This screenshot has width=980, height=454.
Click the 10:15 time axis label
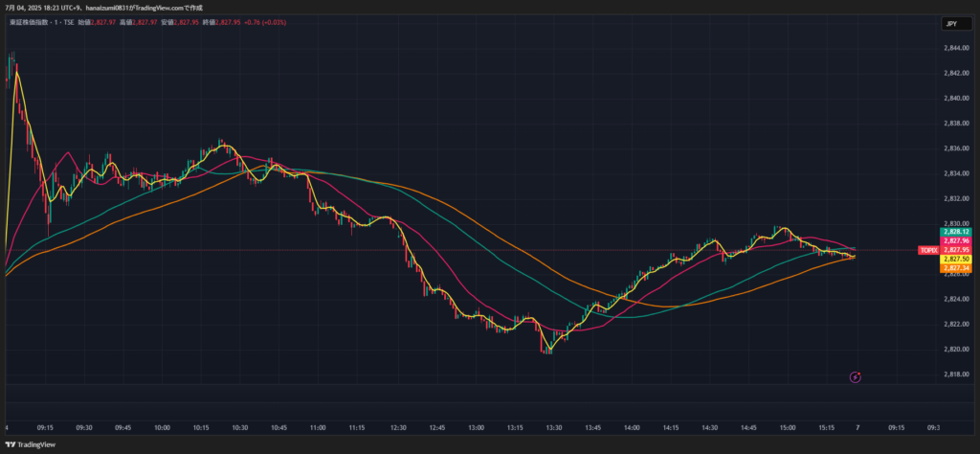tap(201, 428)
